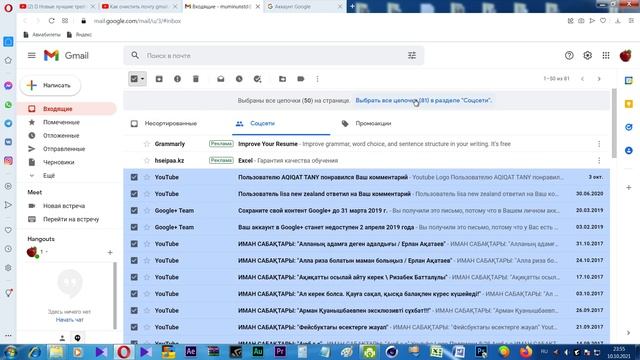Uncheck YouTube email dated 31.10.2017
640x360 pixels.
coord(134,244)
